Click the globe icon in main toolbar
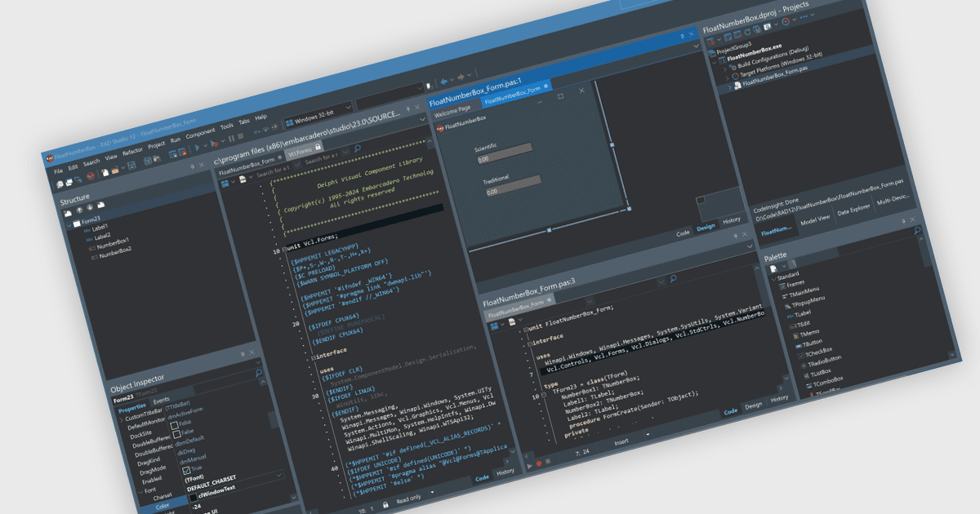 (91, 175)
